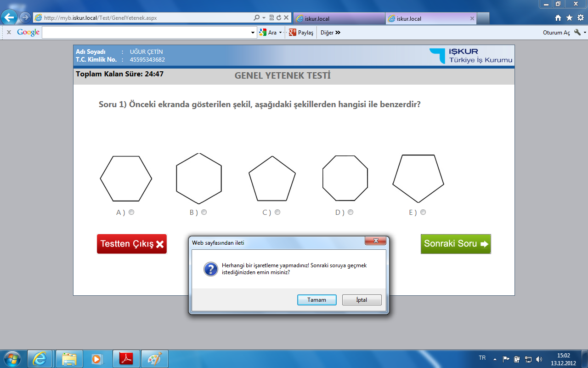Click the Google logo on toolbar

28,33
